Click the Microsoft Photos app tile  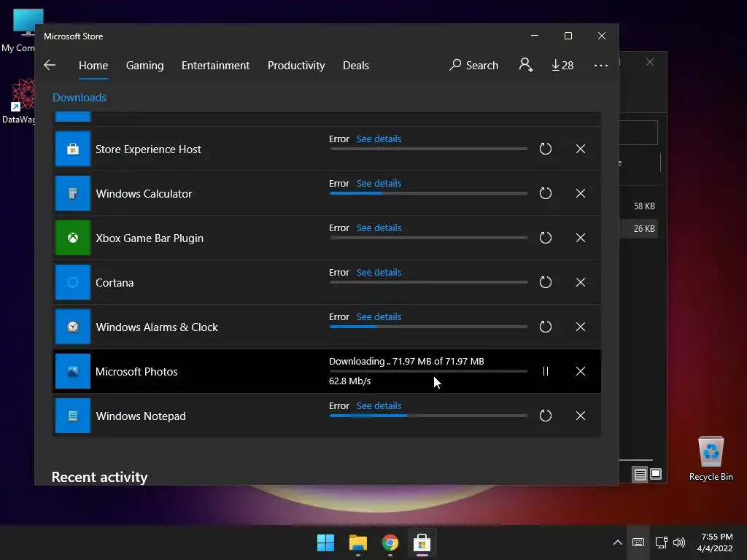pyautogui.click(x=73, y=371)
